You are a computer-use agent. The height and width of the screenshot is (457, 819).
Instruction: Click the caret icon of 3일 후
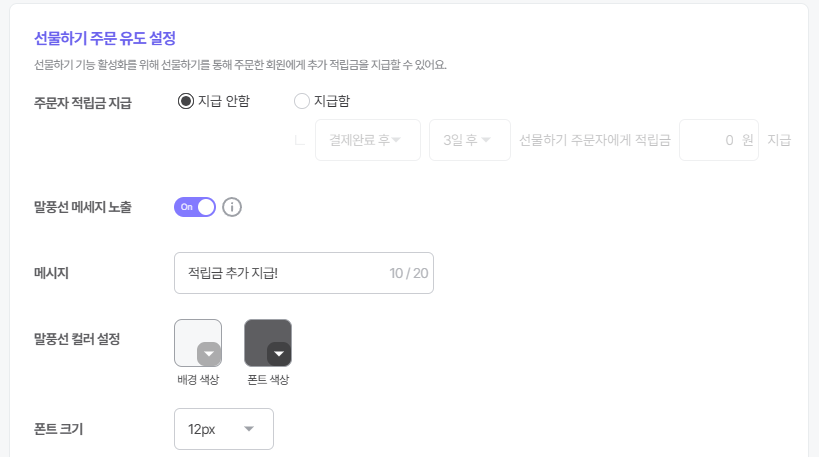pos(486,140)
